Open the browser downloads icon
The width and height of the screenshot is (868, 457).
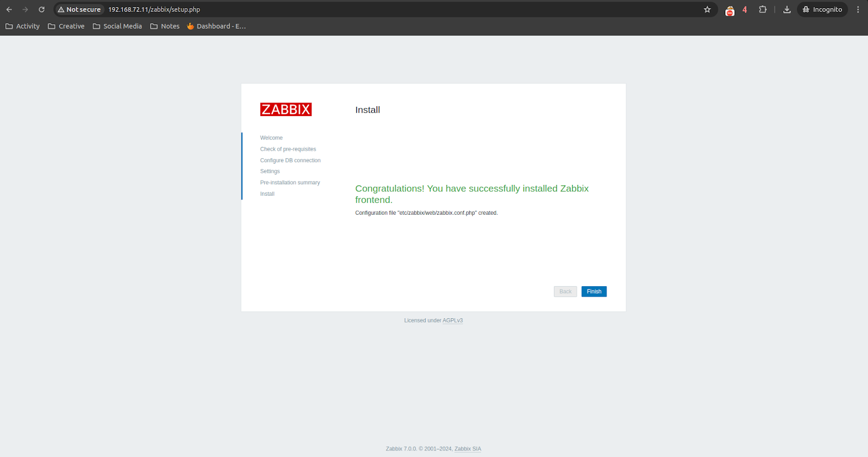[787, 10]
